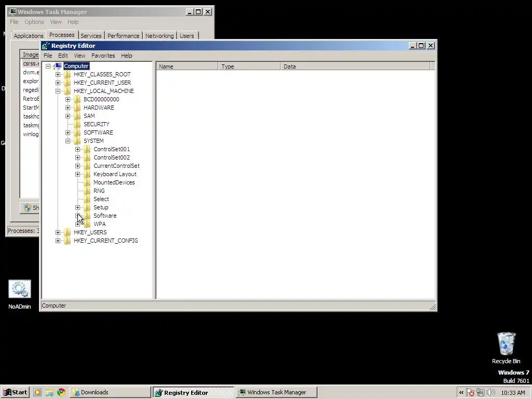Switch to Users tab in Task Manager

point(187,36)
